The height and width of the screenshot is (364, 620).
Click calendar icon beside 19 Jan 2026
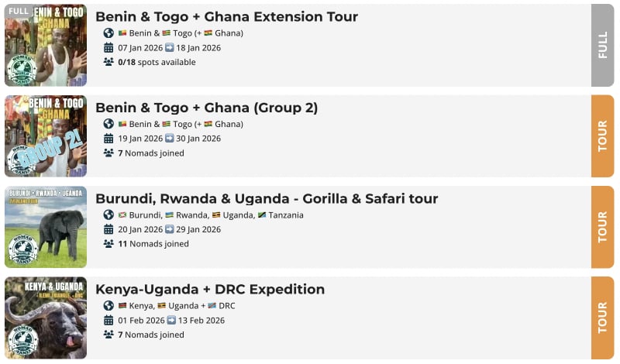108,139
